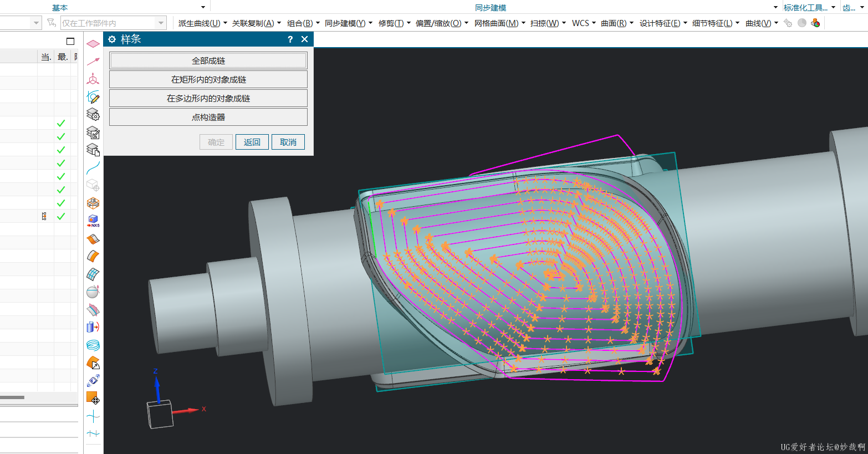Select the datum coordinate system icon

click(x=93, y=79)
